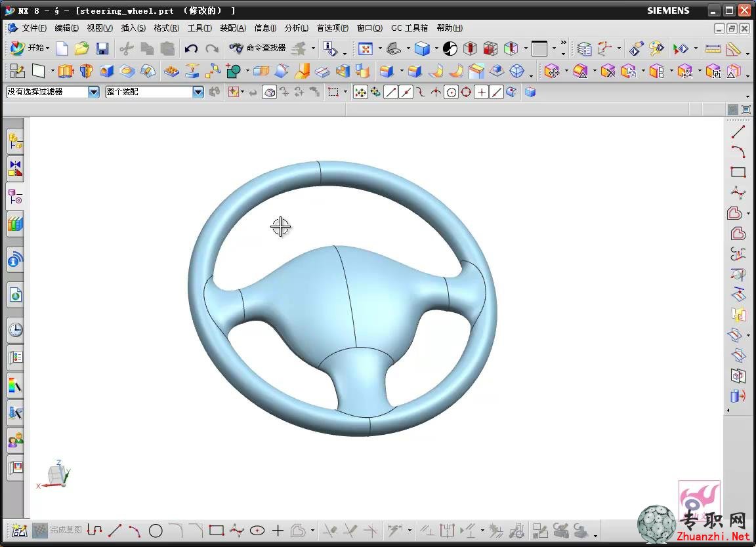Image resolution: width=756 pixels, height=547 pixels.
Task: Toggle the midpoint snap point
Action: pos(406,92)
